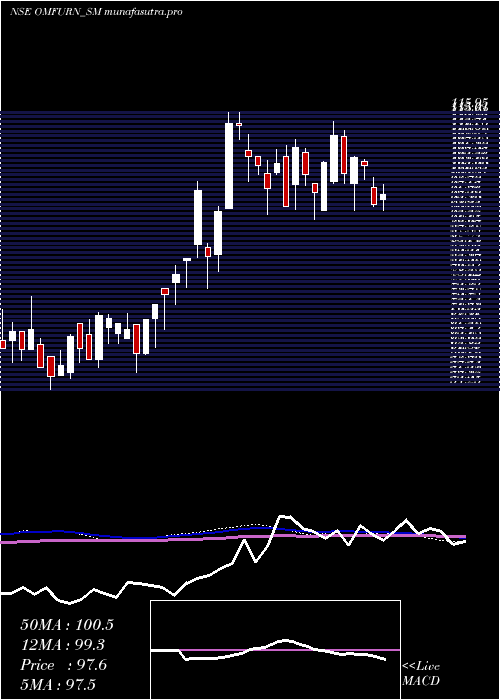Image resolution: width=500 pixels, height=700 pixels.
Task: Click the Live MACD inset chart panel
Action: pyautogui.click(x=275, y=650)
